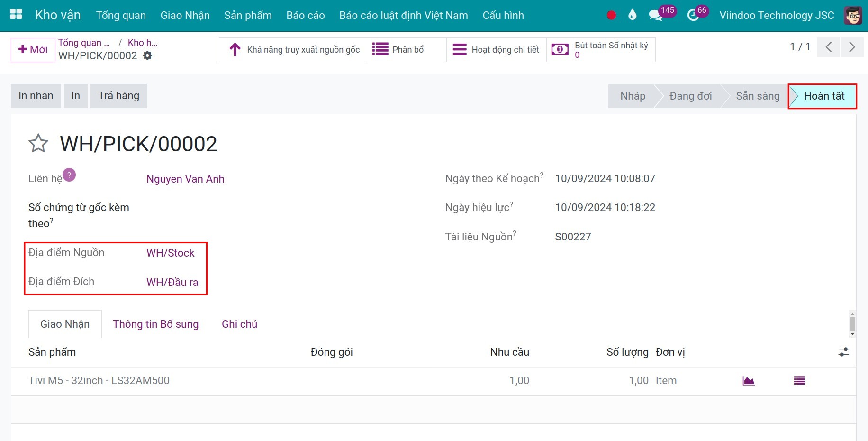The width and height of the screenshot is (868, 441).
Task: Open column options adjust icon in table header
Action: pyautogui.click(x=843, y=352)
